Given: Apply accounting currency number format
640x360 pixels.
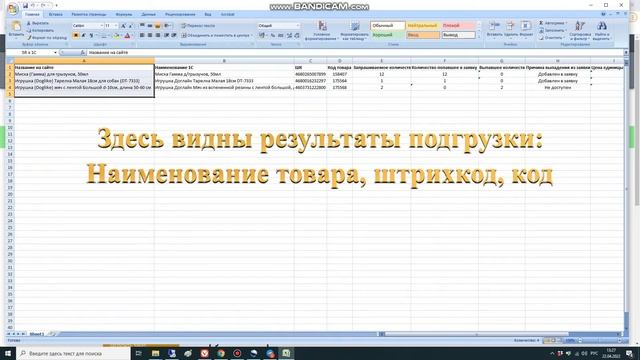Looking at the screenshot, I should [x=263, y=36].
